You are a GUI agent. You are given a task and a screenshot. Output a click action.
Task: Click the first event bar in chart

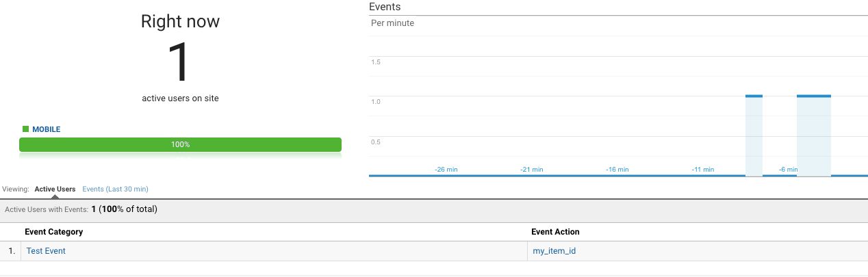(754, 135)
